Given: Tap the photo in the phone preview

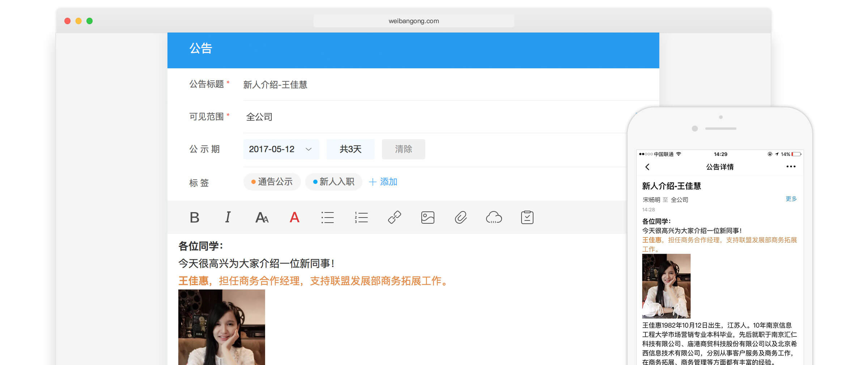Looking at the screenshot, I should coord(666,286).
